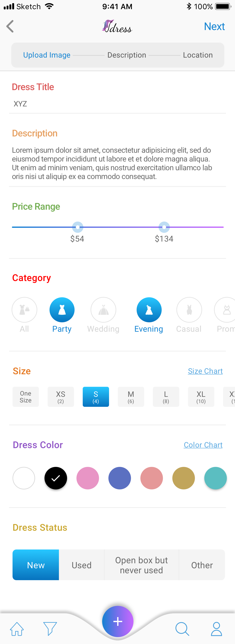Open the Color Chart link
Image resolution: width=235 pixels, height=644 pixels.
[203, 445]
